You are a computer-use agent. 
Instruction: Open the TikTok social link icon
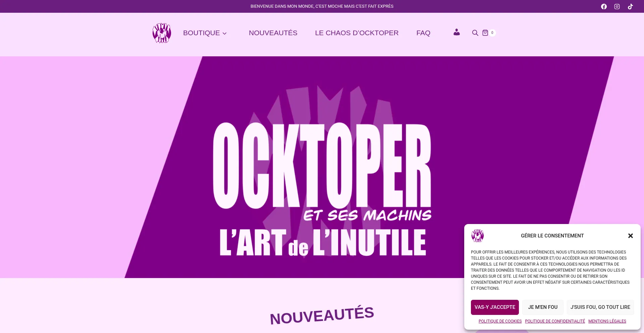(630, 6)
